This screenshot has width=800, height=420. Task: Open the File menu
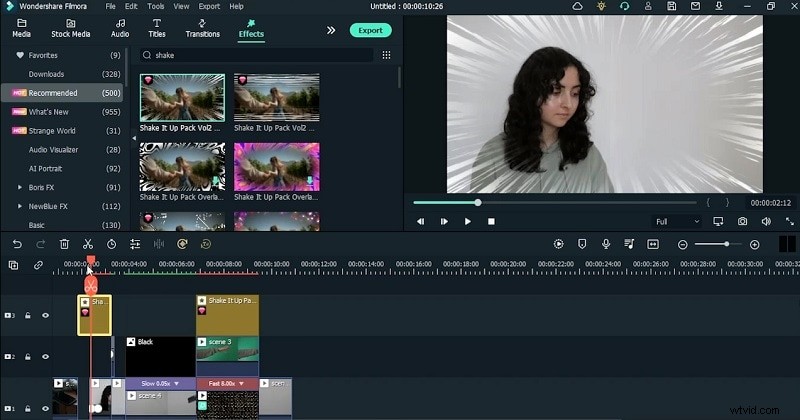110,6
